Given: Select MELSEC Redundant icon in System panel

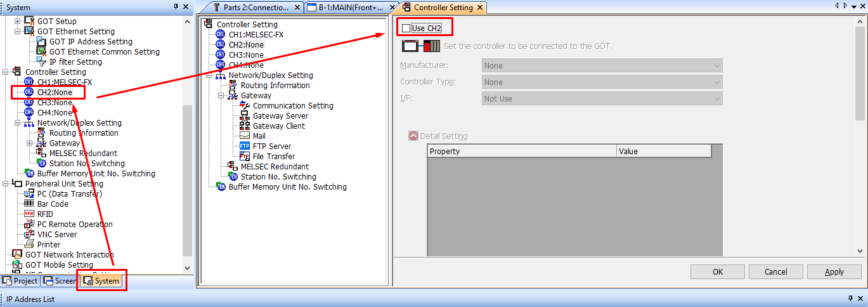Looking at the screenshot, I should [41, 153].
